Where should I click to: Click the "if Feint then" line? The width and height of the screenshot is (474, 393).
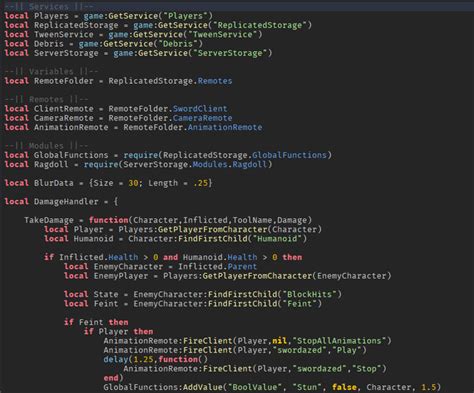point(96,322)
